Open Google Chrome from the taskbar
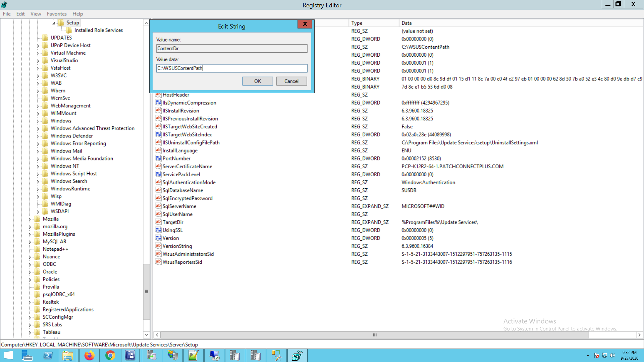Viewport: 644px width, 362px height. click(110, 355)
